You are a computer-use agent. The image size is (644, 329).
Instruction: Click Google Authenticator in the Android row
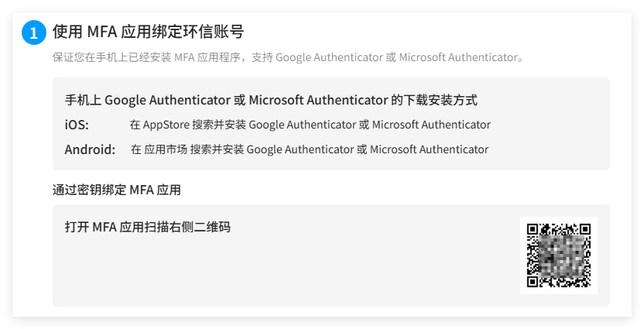click(x=300, y=149)
